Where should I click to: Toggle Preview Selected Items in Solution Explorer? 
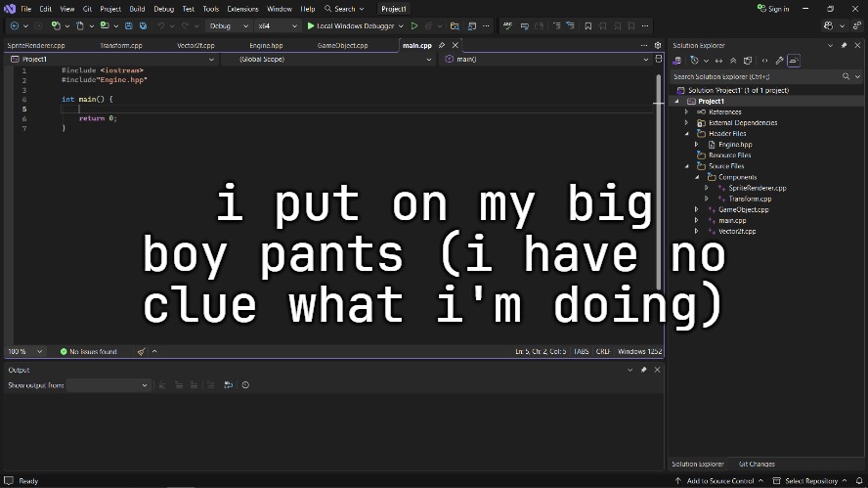[x=794, y=61]
